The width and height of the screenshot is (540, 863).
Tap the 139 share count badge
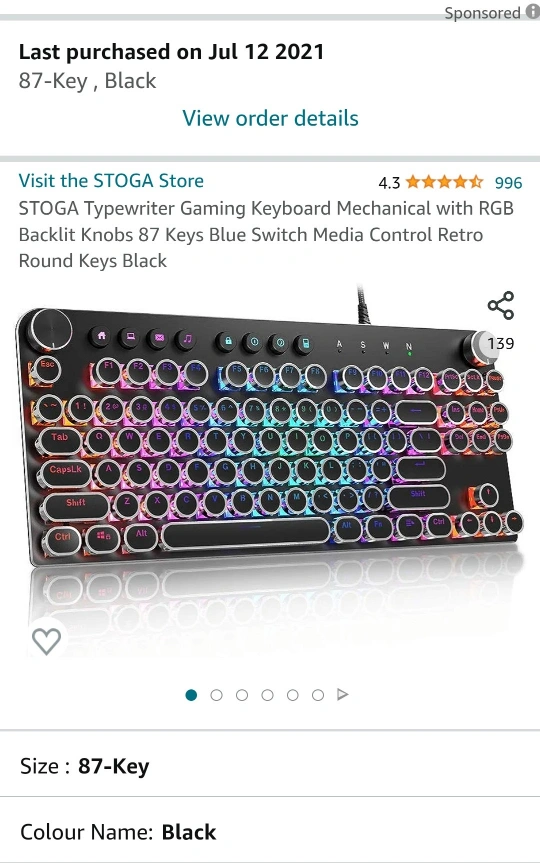500,343
